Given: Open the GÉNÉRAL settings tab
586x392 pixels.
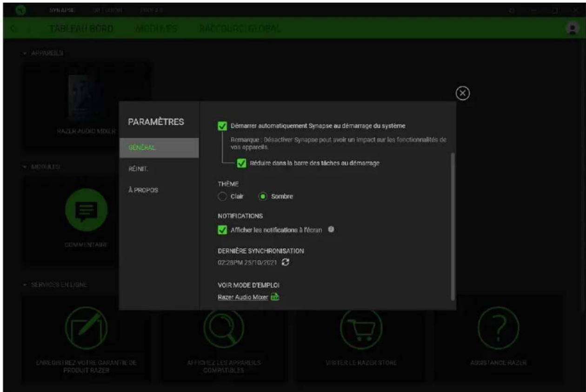Looking at the screenshot, I should click(159, 148).
